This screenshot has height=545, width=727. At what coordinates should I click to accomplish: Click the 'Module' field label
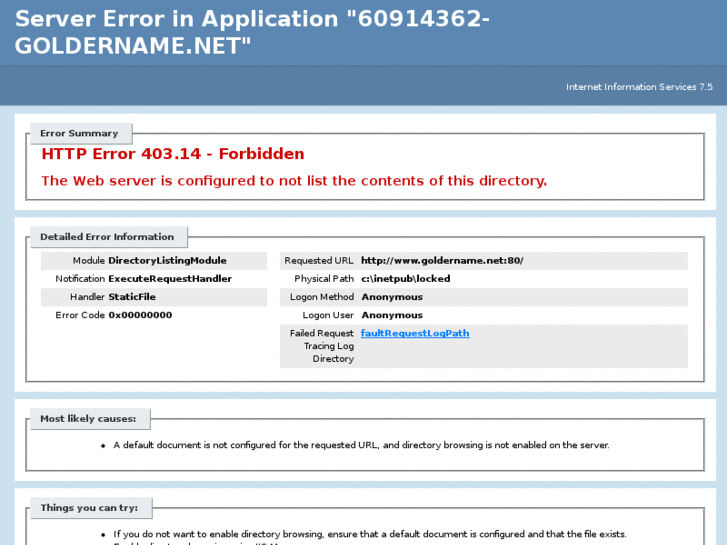tap(89, 261)
